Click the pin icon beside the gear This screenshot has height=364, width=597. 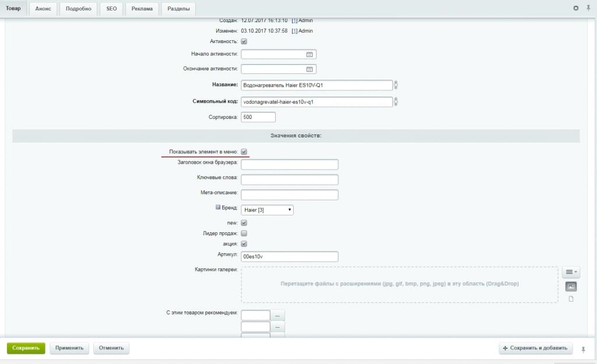588,8
